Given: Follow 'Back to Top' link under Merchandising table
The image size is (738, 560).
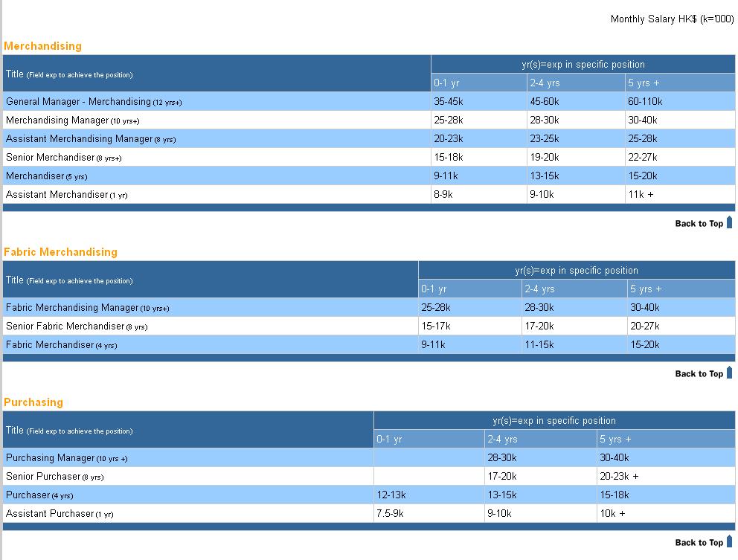Looking at the screenshot, I should click(699, 224).
